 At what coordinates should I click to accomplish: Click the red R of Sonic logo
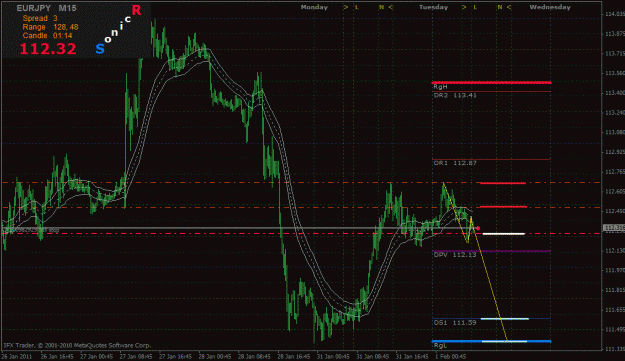coord(136,10)
